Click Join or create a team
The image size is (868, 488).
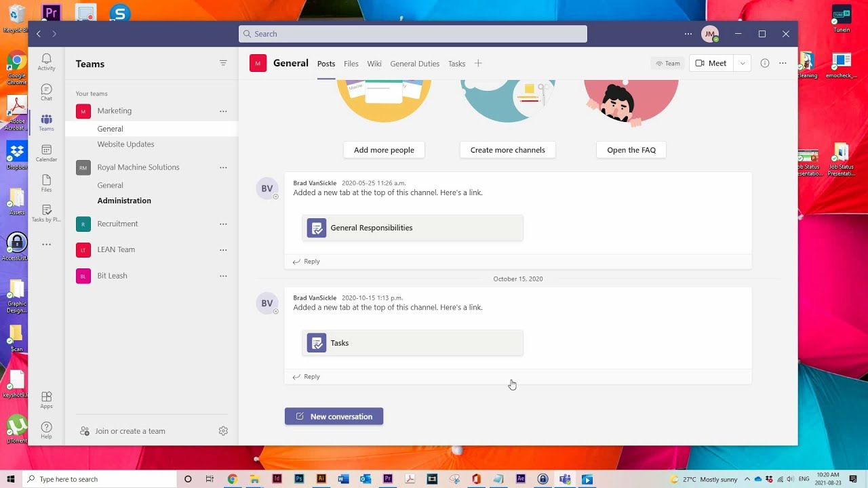point(123,431)
